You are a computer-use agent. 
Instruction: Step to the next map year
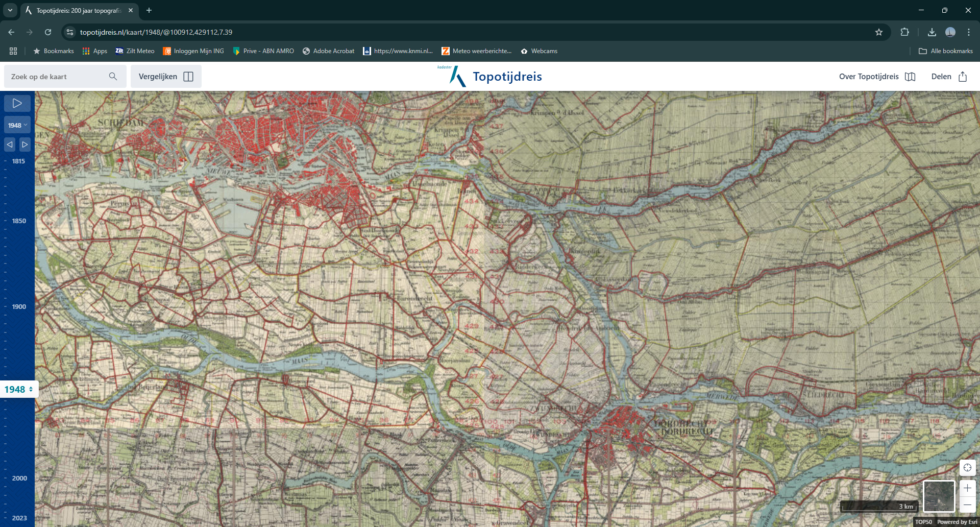pos(24,145)
